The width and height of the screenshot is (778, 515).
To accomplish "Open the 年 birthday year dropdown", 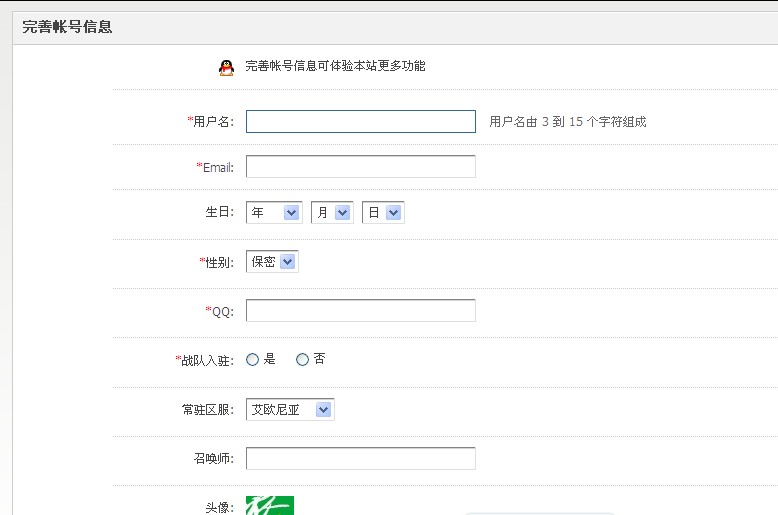I will coord(274,212).
